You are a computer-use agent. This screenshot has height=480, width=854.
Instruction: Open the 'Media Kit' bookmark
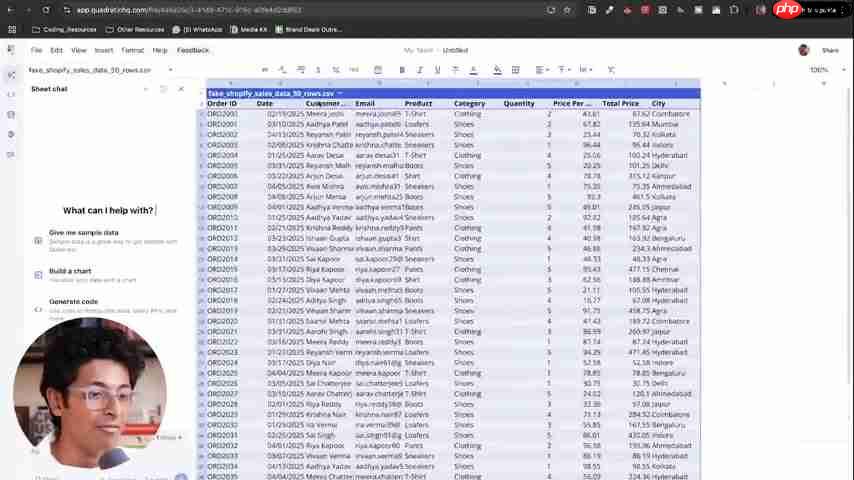click(x=248, y=29)
